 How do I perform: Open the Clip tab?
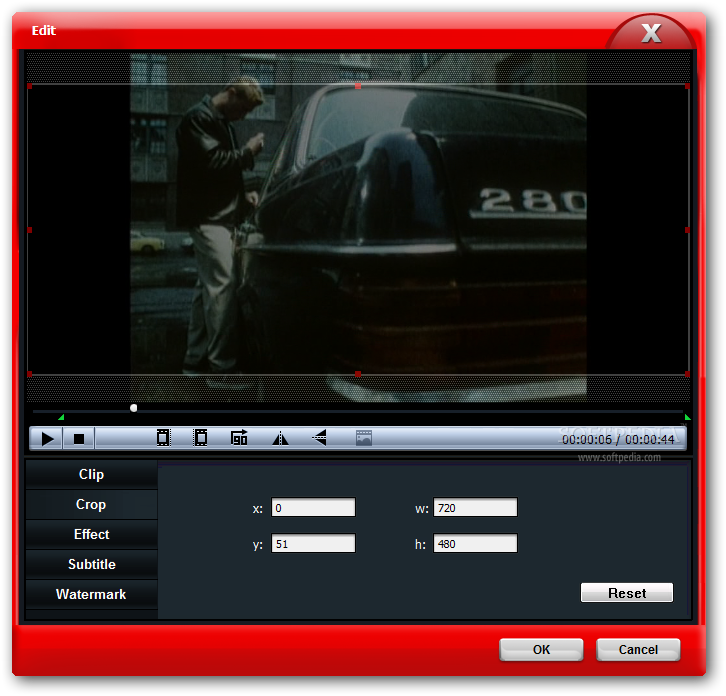point(92,475)
